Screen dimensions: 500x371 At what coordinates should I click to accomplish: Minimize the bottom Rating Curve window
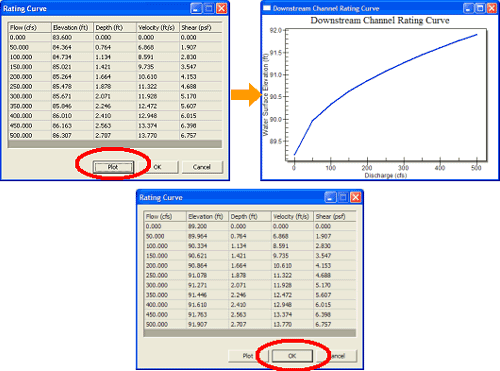pos(330,197)
